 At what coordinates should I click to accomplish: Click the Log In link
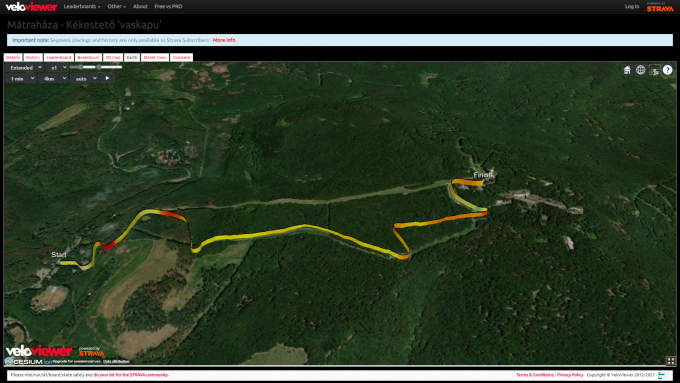pos(632,7)
